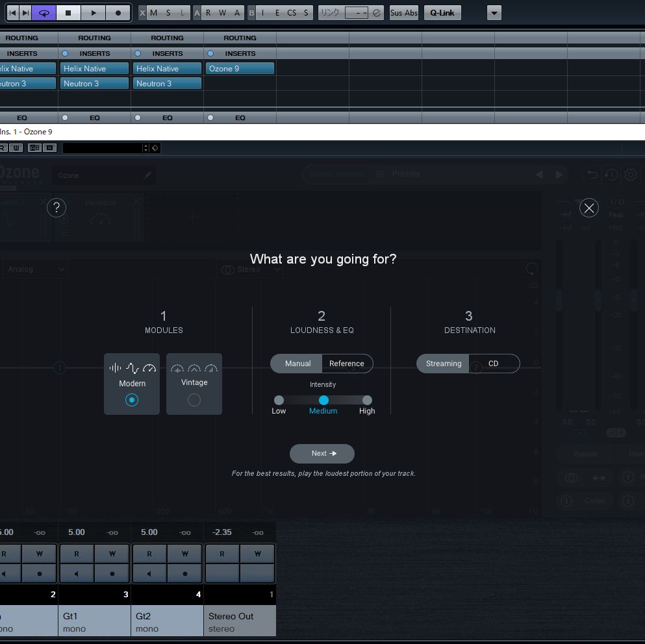Select the Modern modules option
Screen dimensions: 645x644
132,384
